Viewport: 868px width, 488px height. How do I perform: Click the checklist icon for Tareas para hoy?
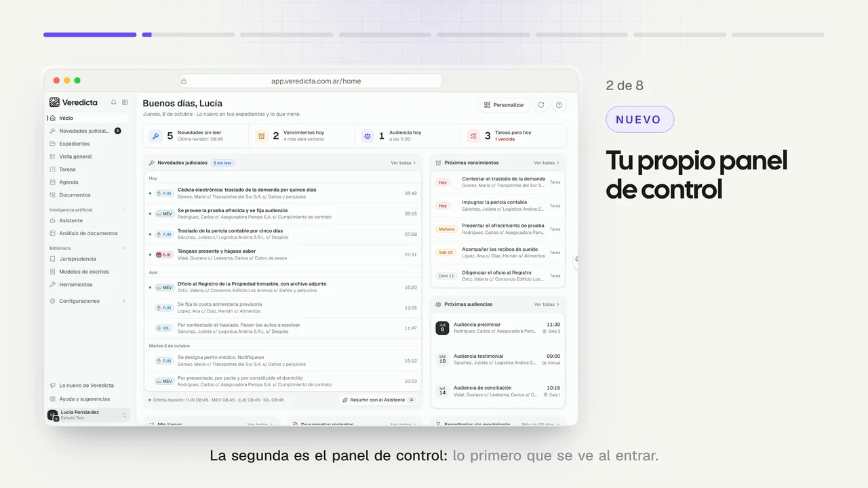(x=473, y=136)
